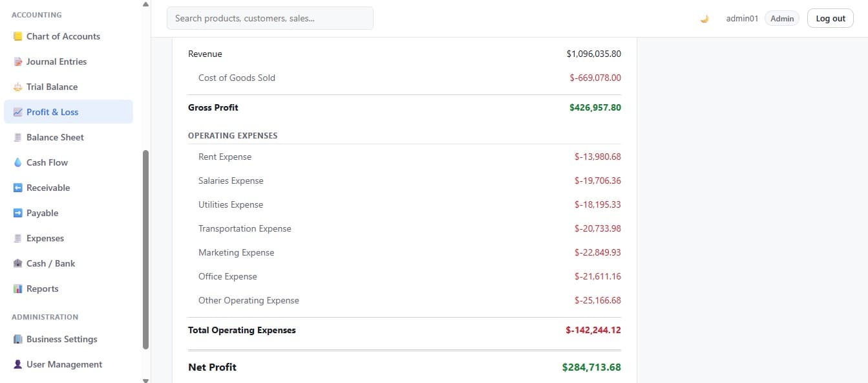Open the Payable section
Screen dimensions: 868x383
(69, 213)
